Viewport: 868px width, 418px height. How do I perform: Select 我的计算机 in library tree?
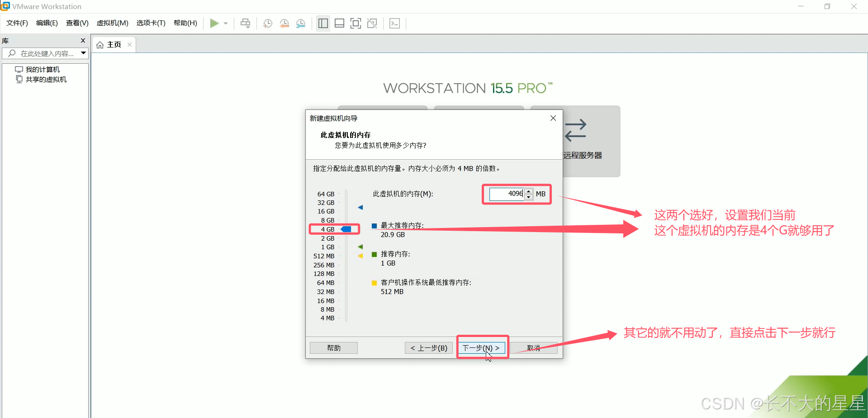tap(43, 69)
